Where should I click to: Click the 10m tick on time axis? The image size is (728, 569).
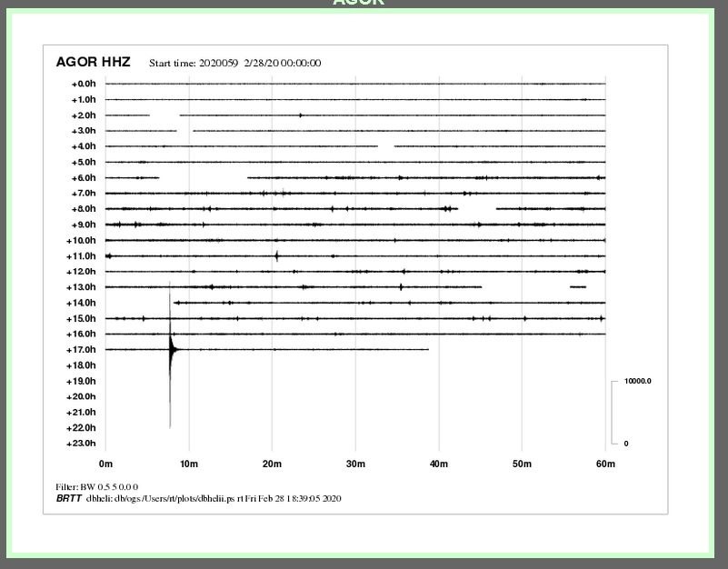pos(189,464)
